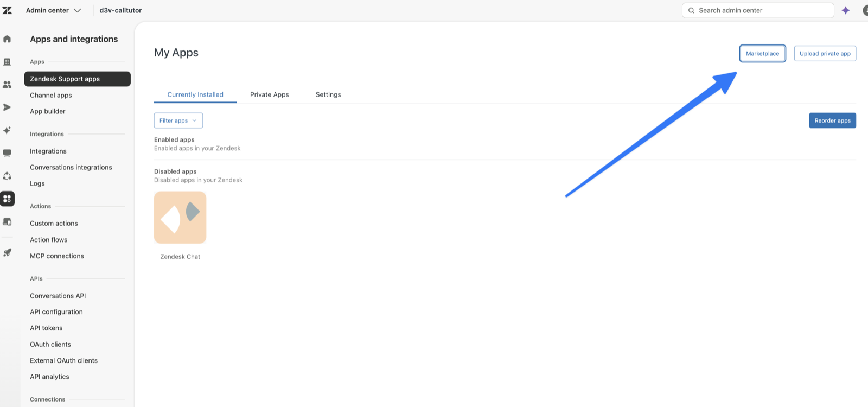Open Action flows
Viewport: 868px width, 407px height.
(49, 240)
